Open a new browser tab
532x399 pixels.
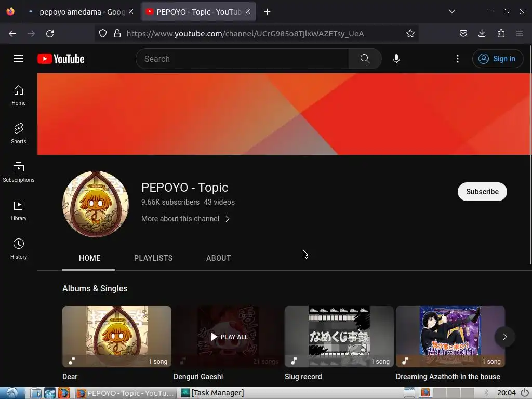[268, 12]
